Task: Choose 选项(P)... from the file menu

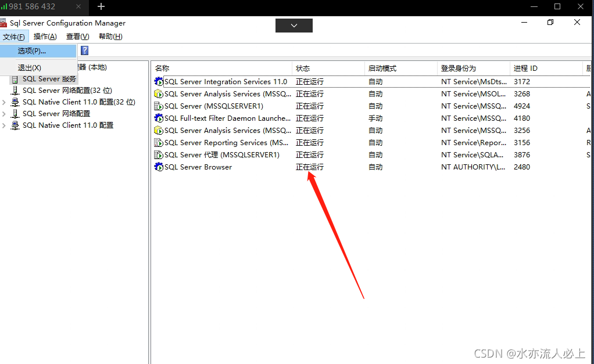Action: point(38,51)
